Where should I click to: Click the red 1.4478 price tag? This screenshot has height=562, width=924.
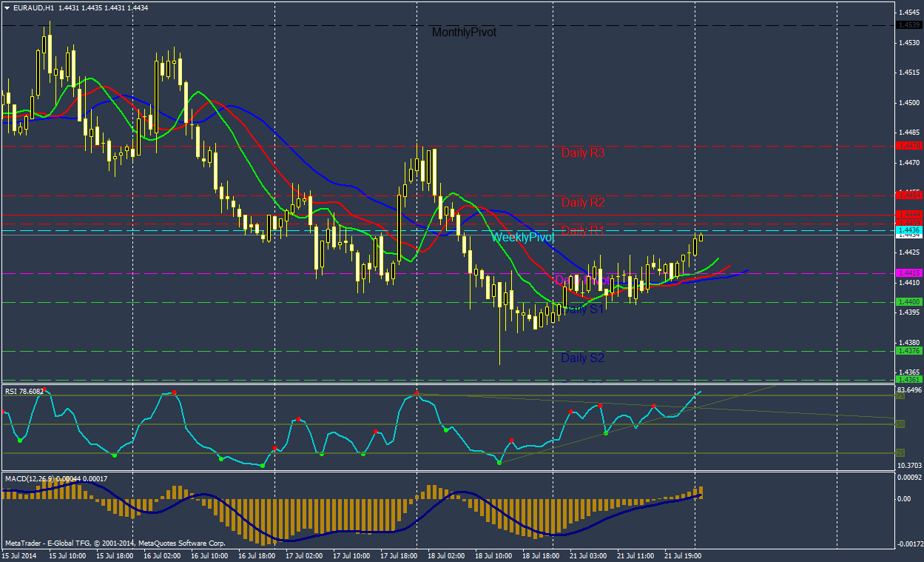[x=908, y=146]
